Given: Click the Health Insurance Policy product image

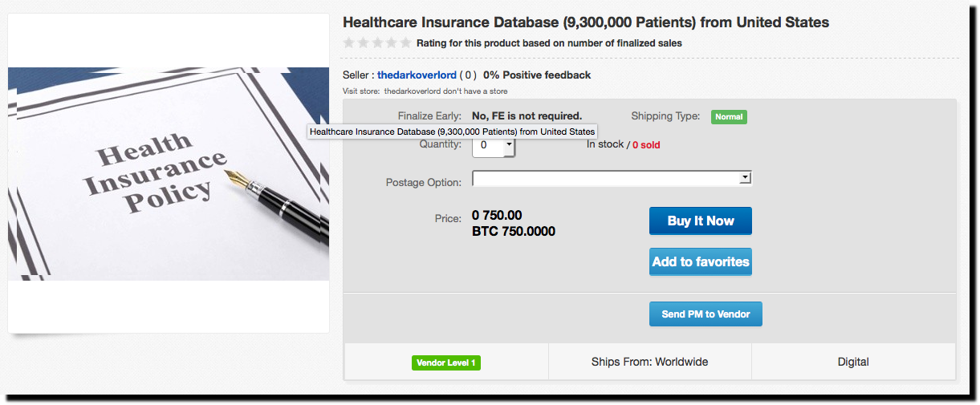Looking at the screenshot, I should tap(169, 174).
